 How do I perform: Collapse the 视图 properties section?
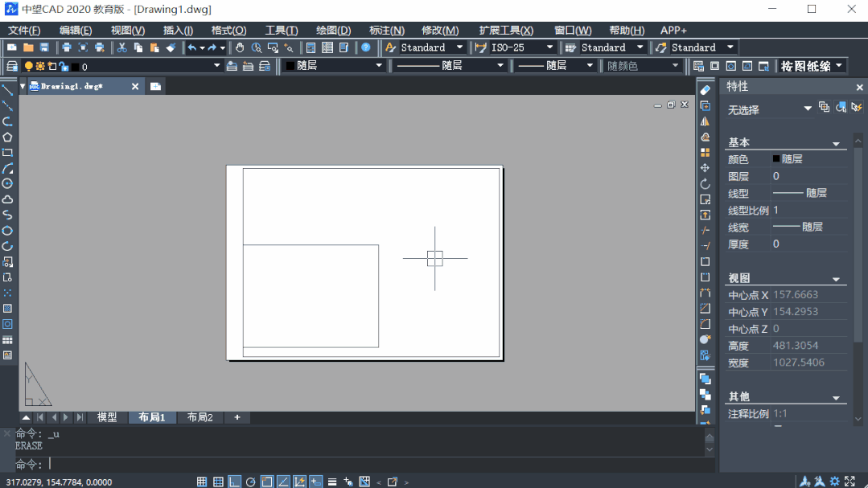836,280
